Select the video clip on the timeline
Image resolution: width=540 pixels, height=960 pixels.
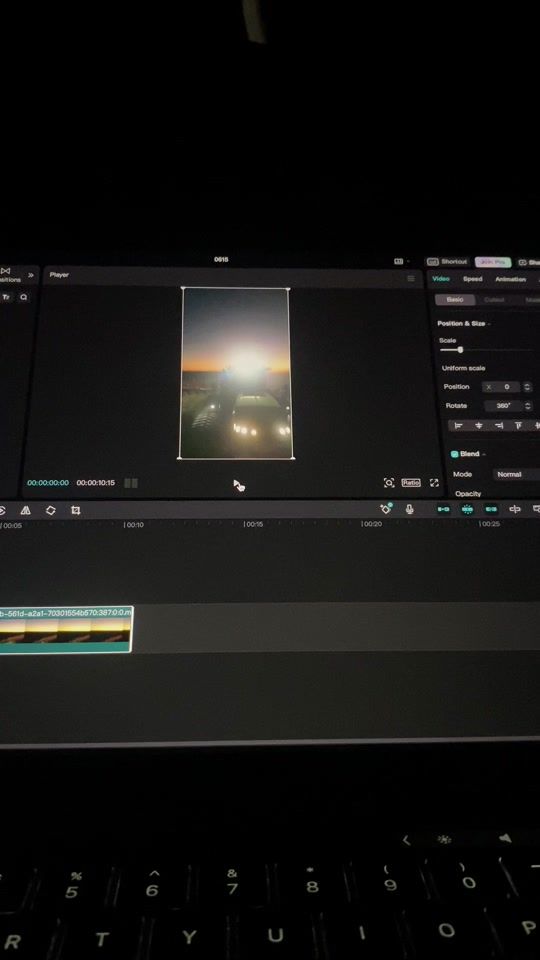[x=66, y=629]
